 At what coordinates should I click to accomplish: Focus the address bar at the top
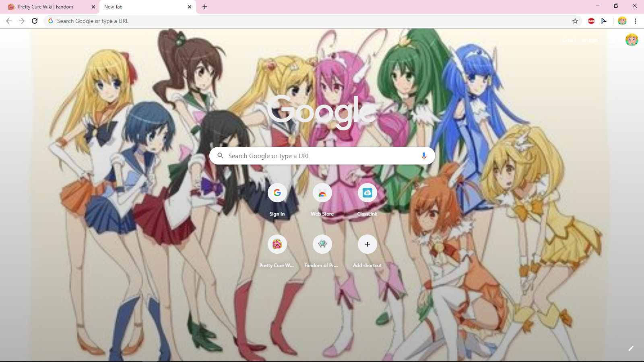point(312,21)
